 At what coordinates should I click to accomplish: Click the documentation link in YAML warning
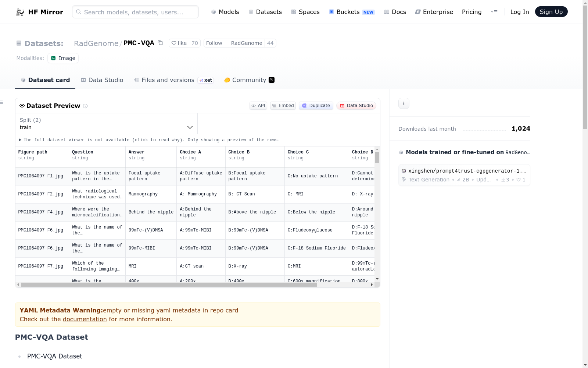tap(85, 319)
